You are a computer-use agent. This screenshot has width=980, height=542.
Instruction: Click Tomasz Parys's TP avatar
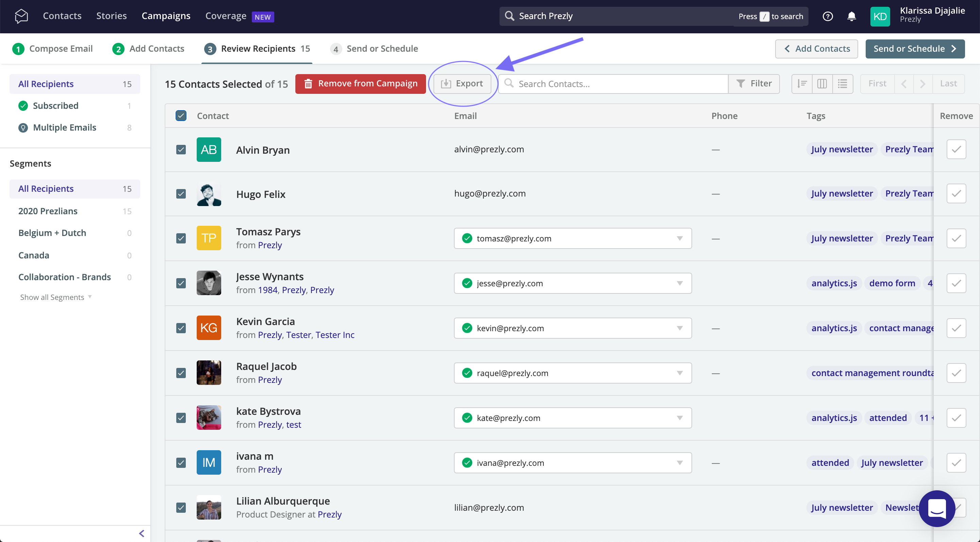pyautogui.click(x=209, y=238)
